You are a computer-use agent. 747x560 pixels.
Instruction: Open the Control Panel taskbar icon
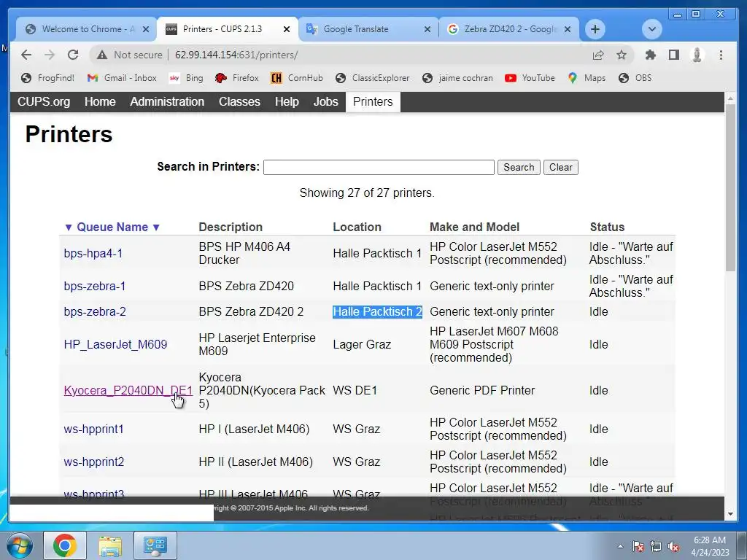[x=155, y=545]
